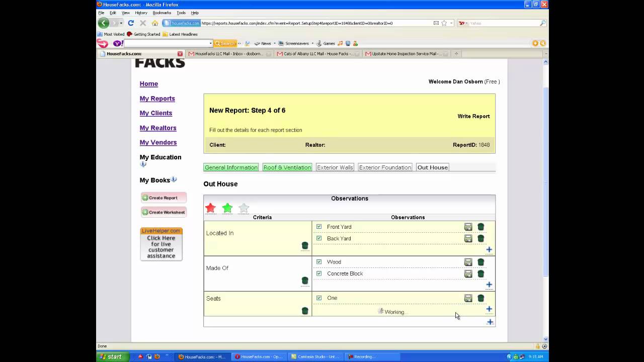644x362 pixels.
Task: Switch to Roof & Ventilation section tab
Action: [287, 167]
